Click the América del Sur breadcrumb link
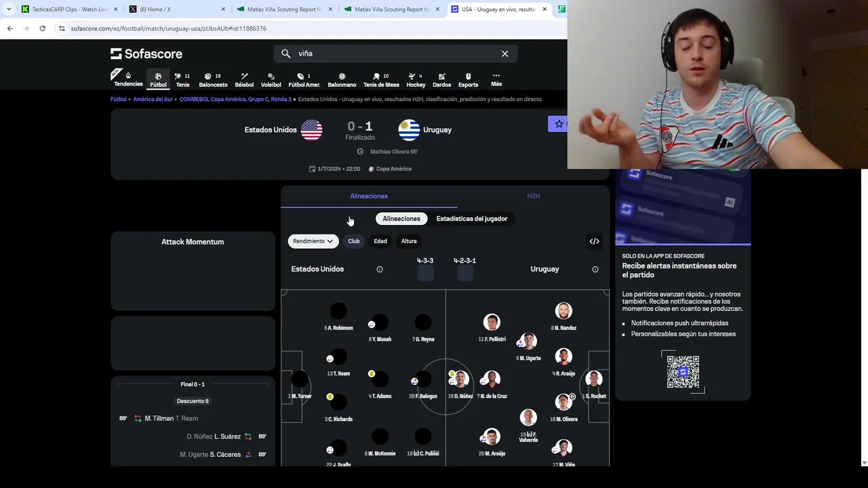Image resolution: width=868 pixels, height=488 pixels. tap(153, 99)
